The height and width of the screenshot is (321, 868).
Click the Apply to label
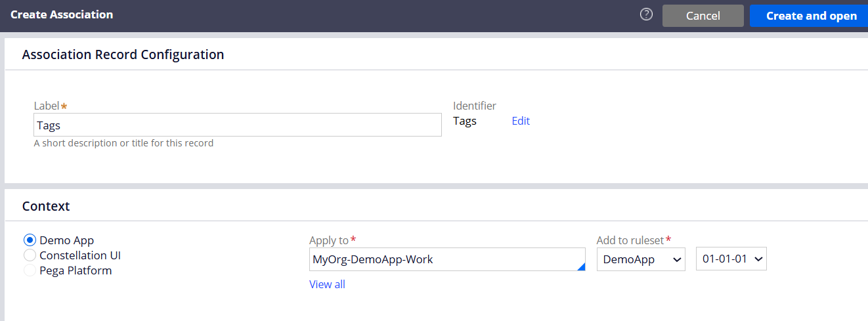(x=329, y=240)
